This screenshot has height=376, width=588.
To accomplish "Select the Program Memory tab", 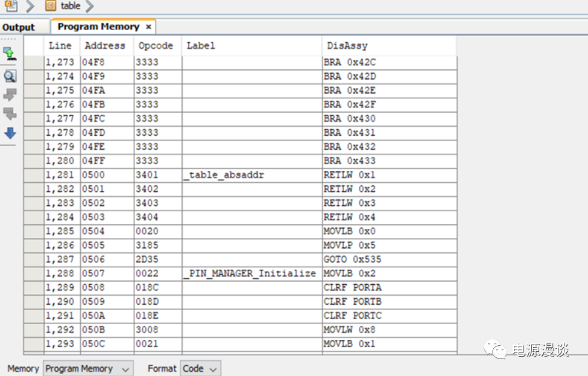I will [98, 27].
